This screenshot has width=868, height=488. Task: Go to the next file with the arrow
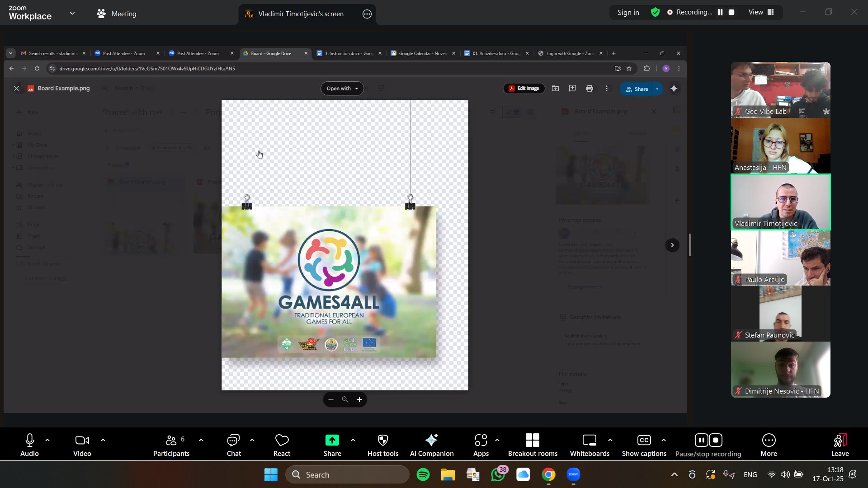coord(672,245)
